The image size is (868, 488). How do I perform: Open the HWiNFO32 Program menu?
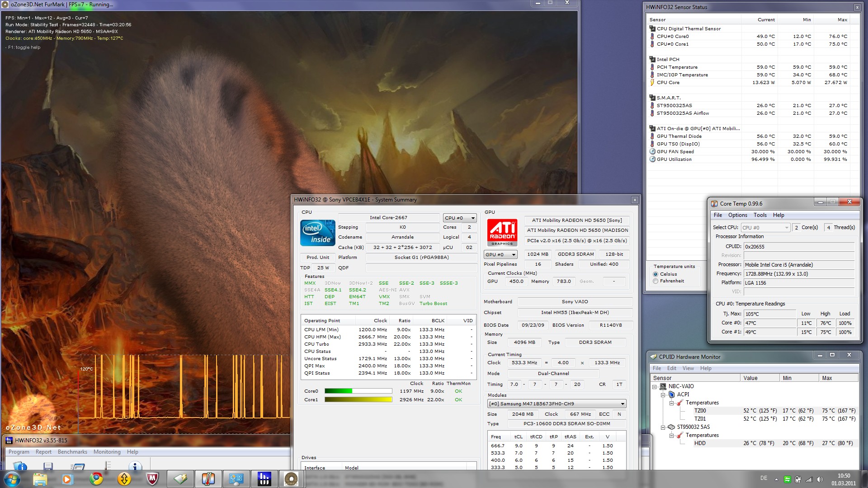(19, 452)
